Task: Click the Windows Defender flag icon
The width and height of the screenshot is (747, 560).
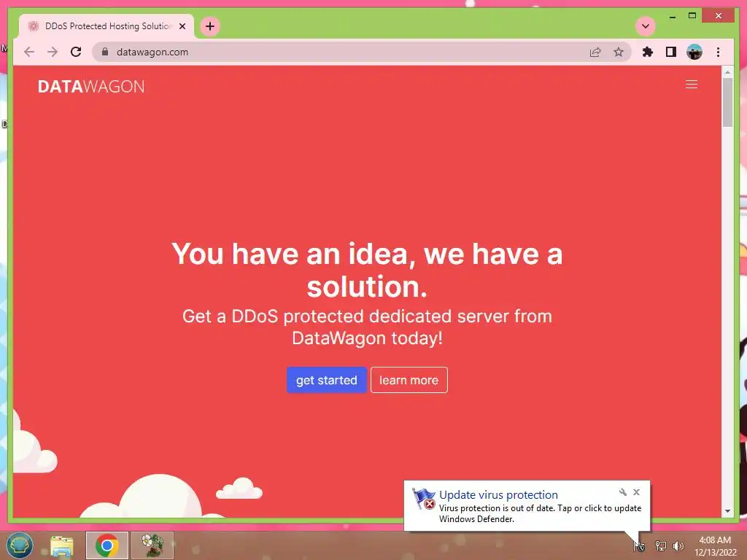Action: click(x=424, y=499)
